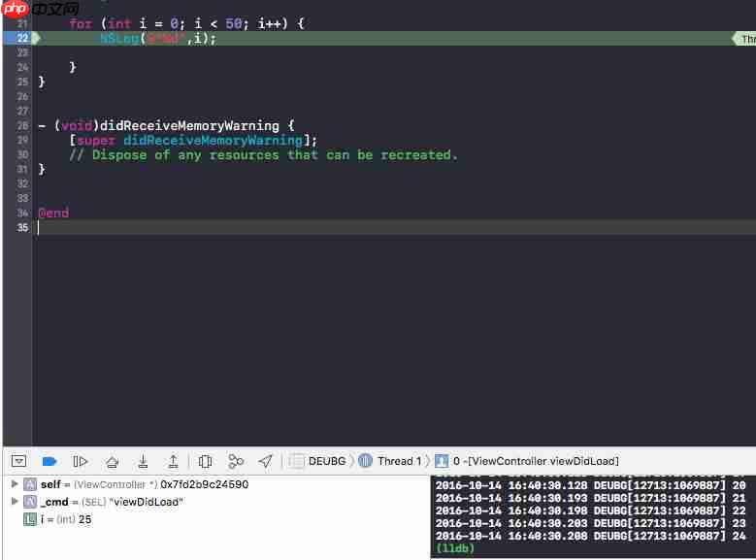Select the _cmd = "viewDidLoad" row
756x560 pixels.
216,502
